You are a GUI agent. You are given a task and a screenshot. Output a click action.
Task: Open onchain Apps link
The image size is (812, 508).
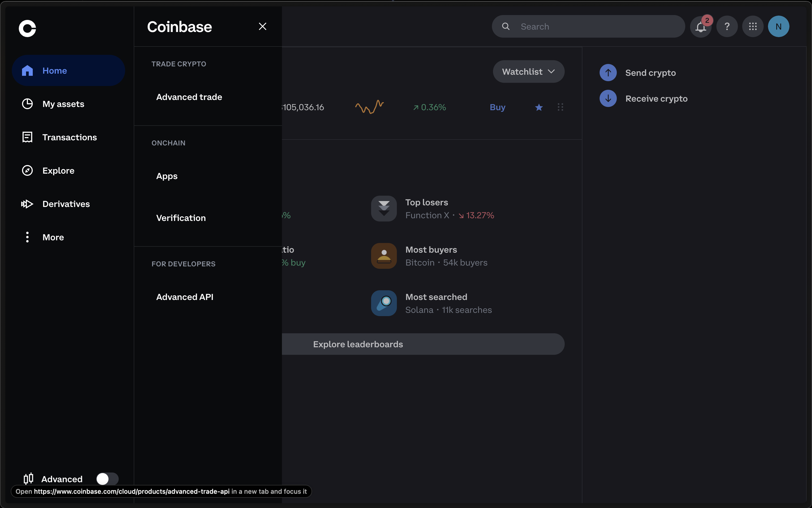point(167,176)
